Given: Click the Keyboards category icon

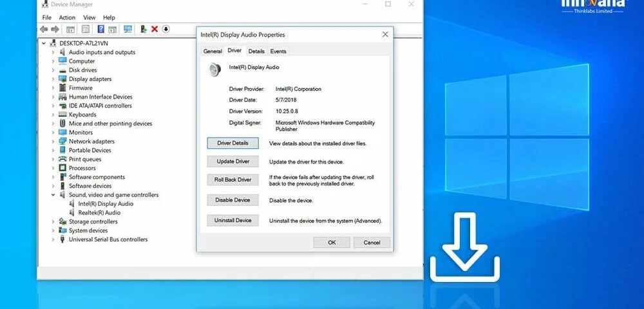Looking at the screenshot, I should [62, 115].
